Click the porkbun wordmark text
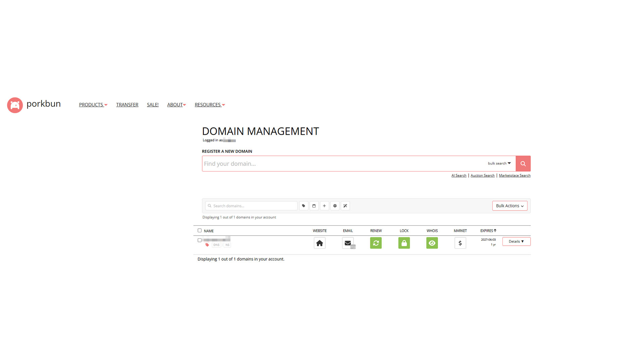This screenshot has height=362, width=644. coord(44,104)
